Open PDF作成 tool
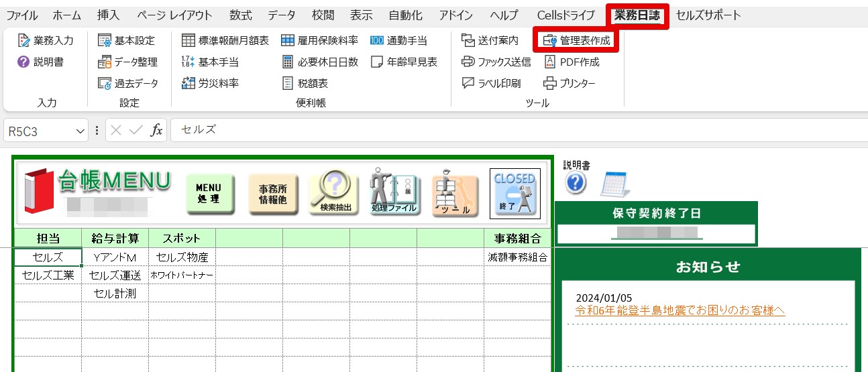The image size is (868, 372). coord(571,62)
